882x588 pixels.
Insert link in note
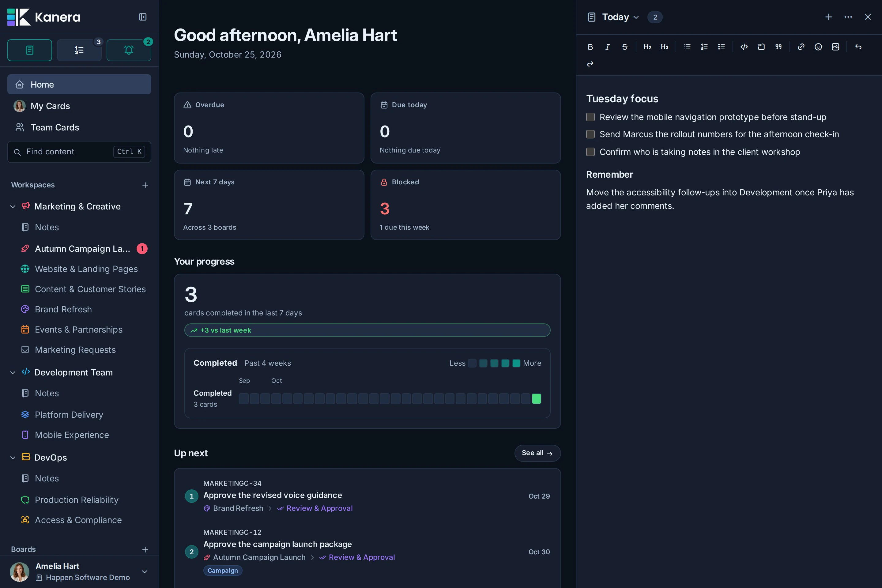coord(801,47)
